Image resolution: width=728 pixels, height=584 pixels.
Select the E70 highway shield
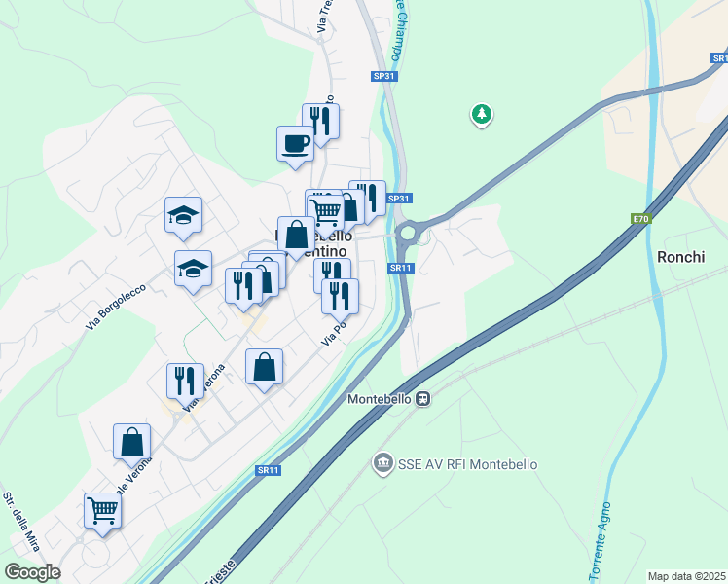641,219
